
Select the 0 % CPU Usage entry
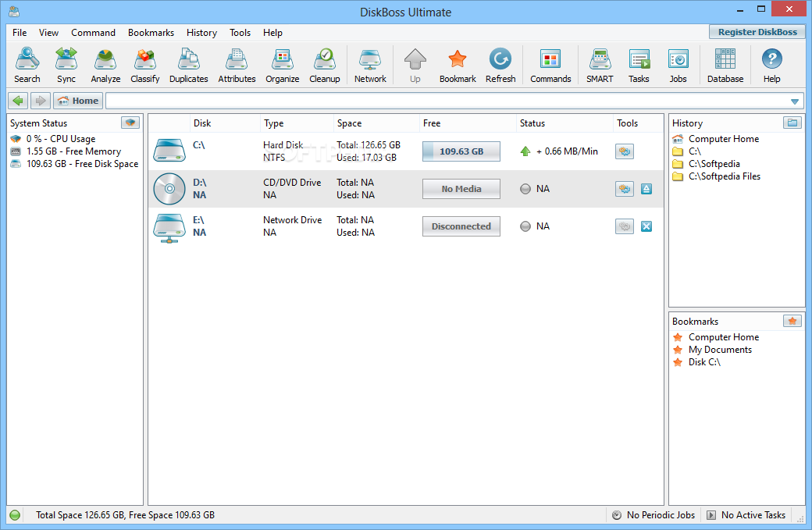(x=61, y=139)
